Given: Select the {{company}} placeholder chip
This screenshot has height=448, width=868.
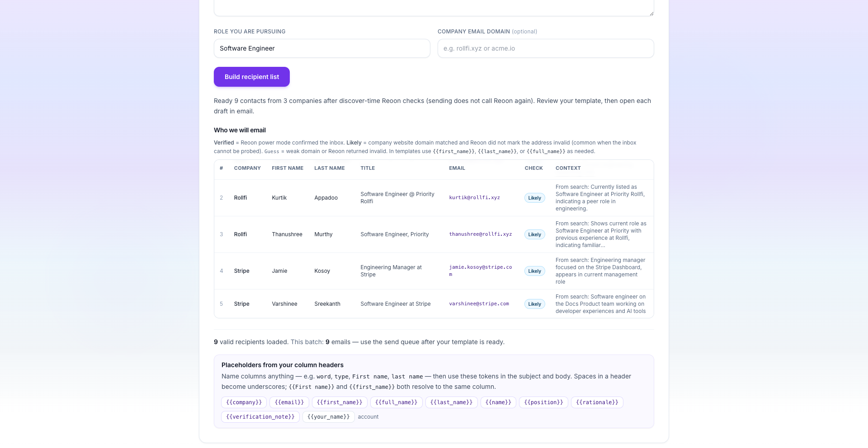Looking at the screenshot, I should (x=244, y=402).
